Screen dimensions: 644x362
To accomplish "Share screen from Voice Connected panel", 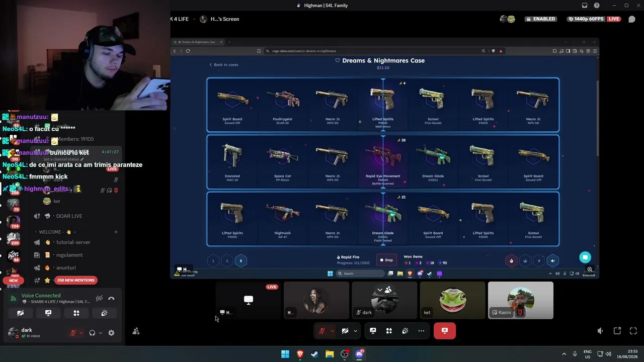I will point(48,313).
